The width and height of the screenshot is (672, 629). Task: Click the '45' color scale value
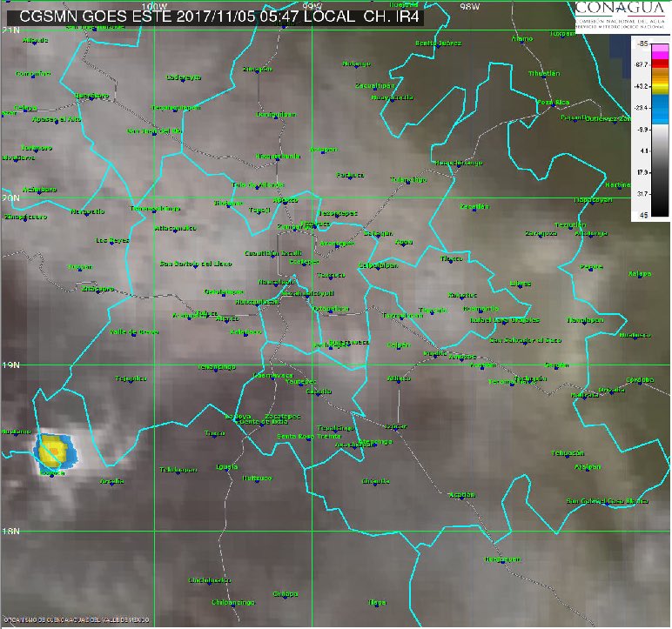click(643, 215)
